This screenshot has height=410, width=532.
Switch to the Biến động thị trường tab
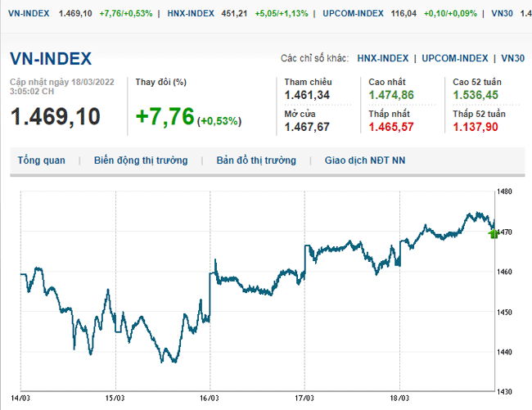140,160
